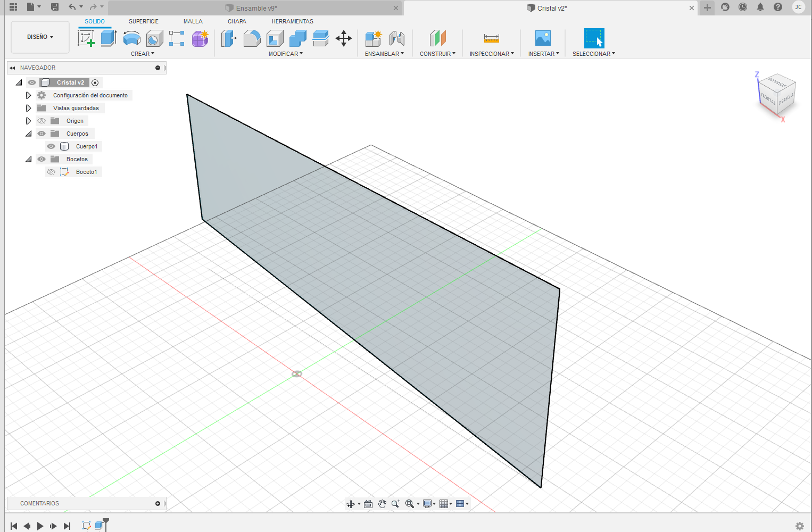Hide the Bocetos folder

pyautogui.click(x=42, y=159)
